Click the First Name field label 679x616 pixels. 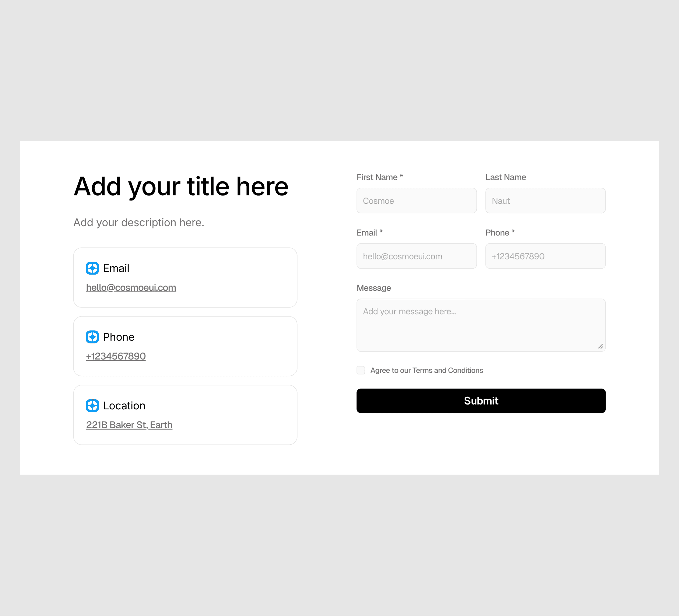point(380,177)
